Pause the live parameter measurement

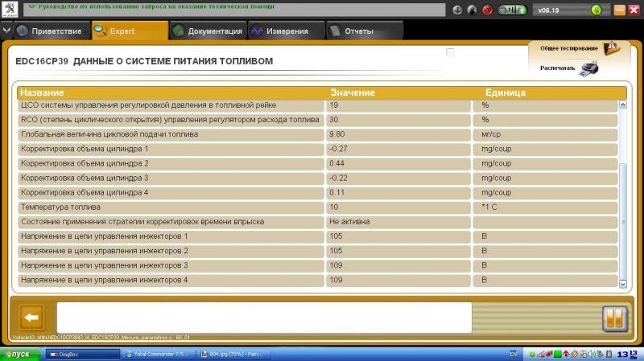pos(613,318)
